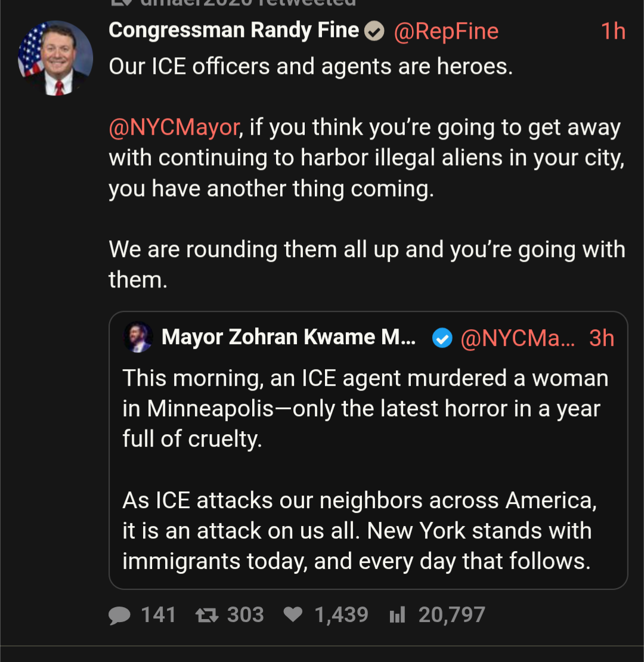Click the truncated @NYCMa... handle
Viewport: 644px width, 662px height.
(x=518, y=338)
